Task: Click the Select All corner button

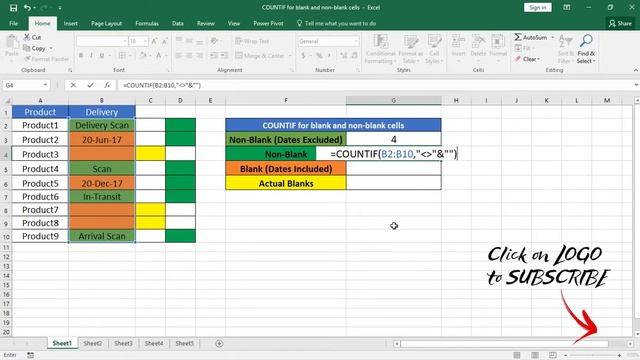Action: 6,100
